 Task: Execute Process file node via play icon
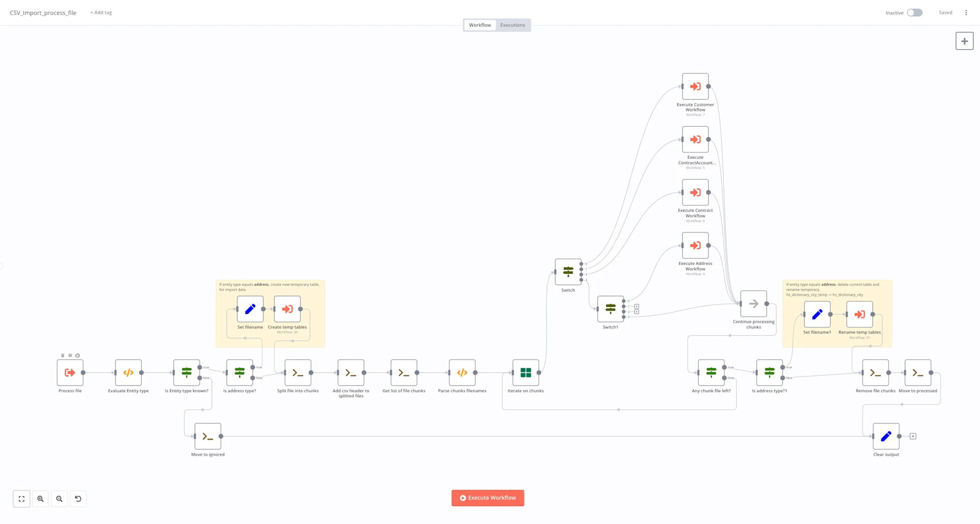tap(78, 355)
